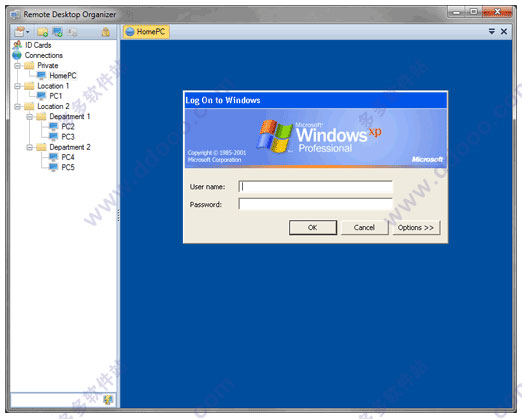This screenshot has width=522, height=419.
Task: Click the Password field
Action: (x=315, y=204)
